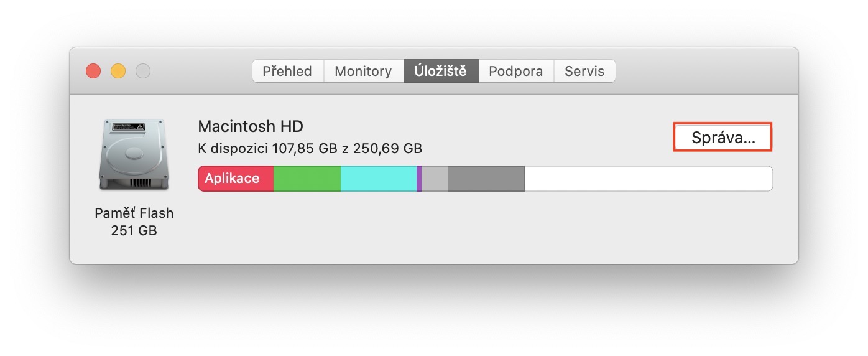
Task: Open the Přehled tab
Action: tap(287, 71)
